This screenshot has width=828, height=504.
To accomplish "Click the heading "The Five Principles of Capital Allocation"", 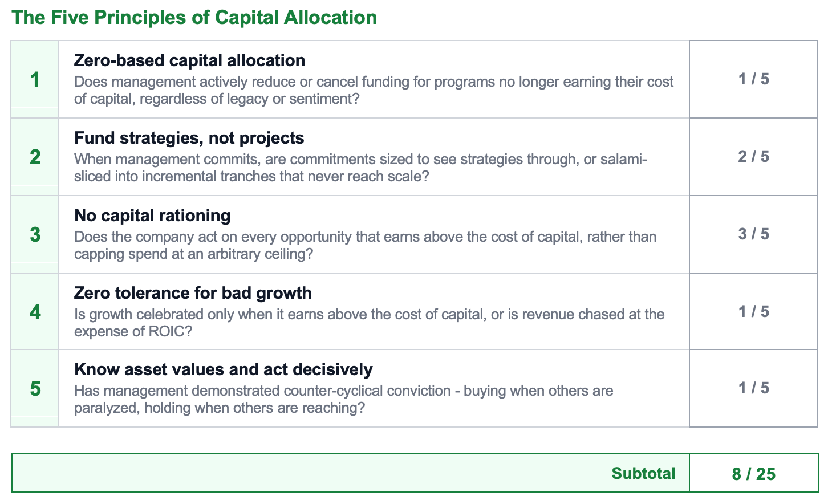I will 194,17.
